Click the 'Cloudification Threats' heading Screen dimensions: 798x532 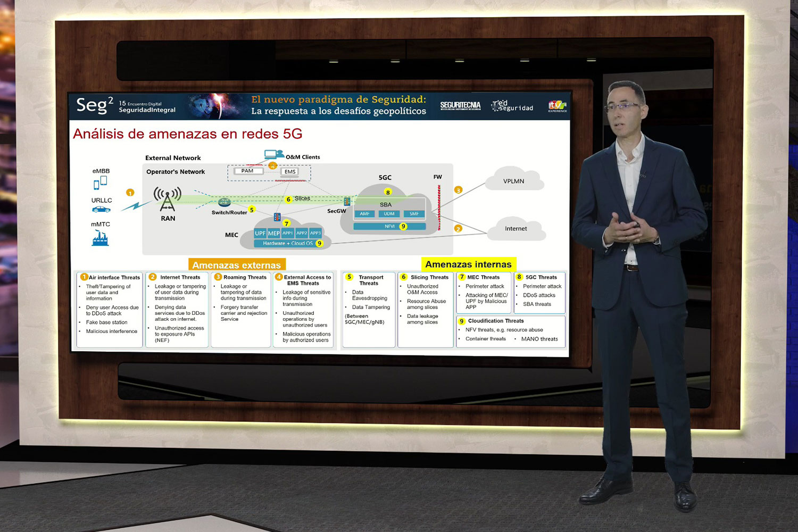point(496,321)
